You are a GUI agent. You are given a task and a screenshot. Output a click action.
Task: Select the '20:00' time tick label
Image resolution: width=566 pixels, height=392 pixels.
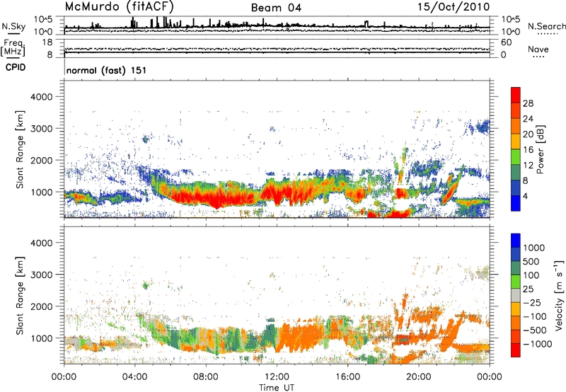(x=418, y=377)
